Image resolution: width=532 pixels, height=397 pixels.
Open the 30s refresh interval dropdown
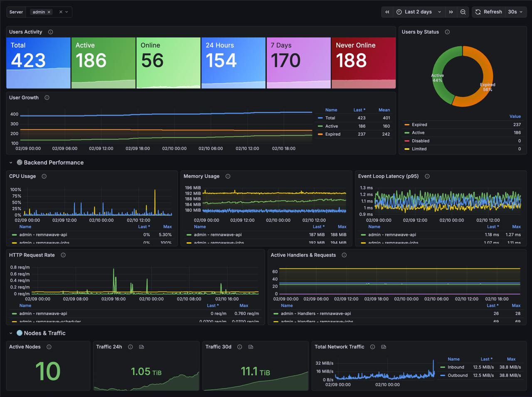pyautogui.click(x=515, y=12)
